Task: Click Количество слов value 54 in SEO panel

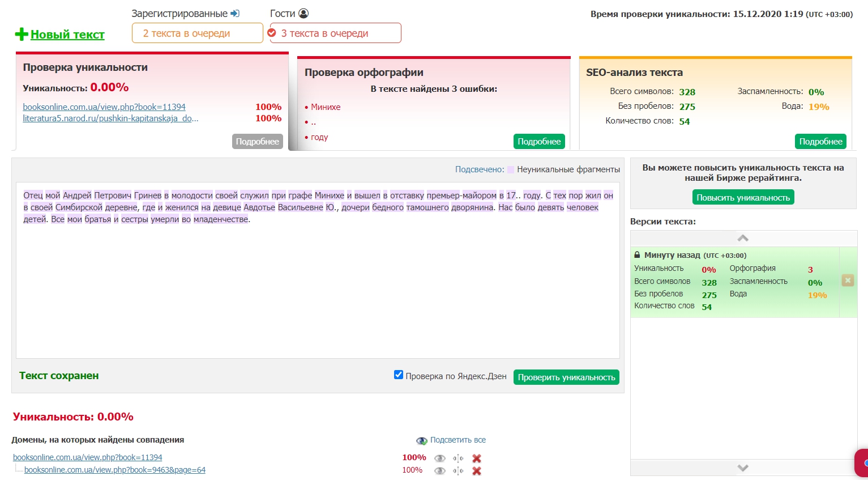Action: pyautogui.click(x=685, y=121)
